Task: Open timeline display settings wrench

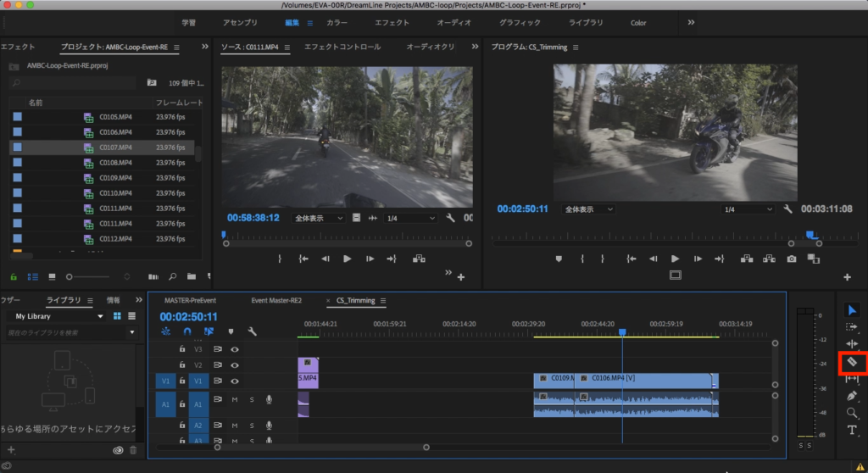Action: click(x=252, y=331)
